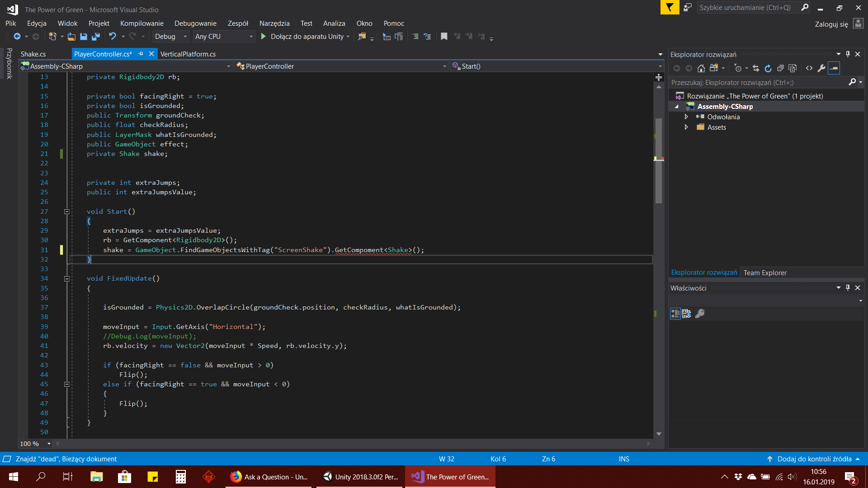Open PlayerController class navigation dropdown
Viewport: 868px width, 488px height.
[x=341, y=66]
